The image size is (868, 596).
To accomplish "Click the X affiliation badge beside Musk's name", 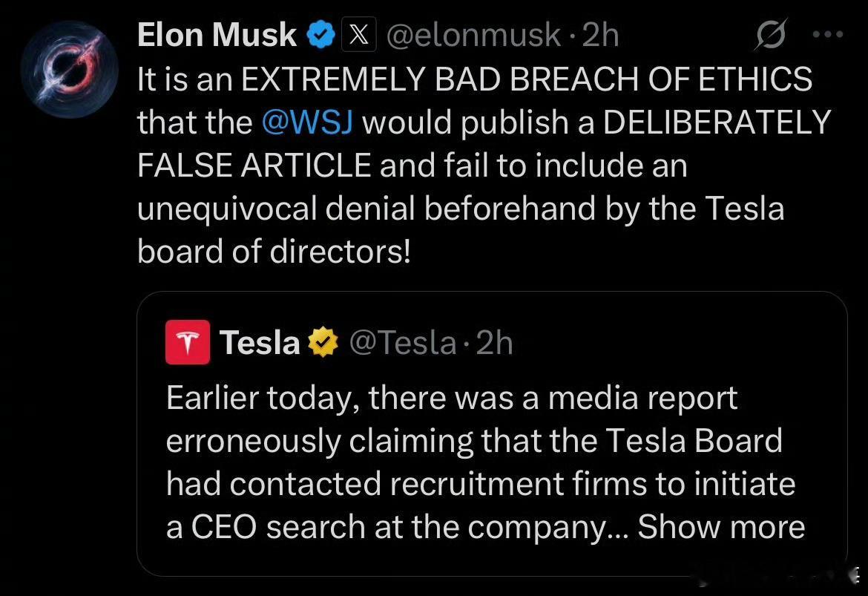I will pos(359,35).
